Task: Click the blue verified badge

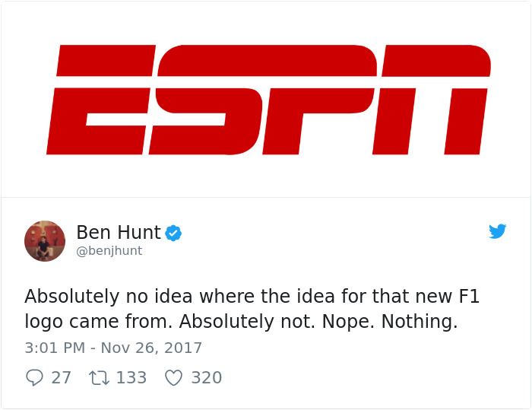Action: [x=174, y=233]
